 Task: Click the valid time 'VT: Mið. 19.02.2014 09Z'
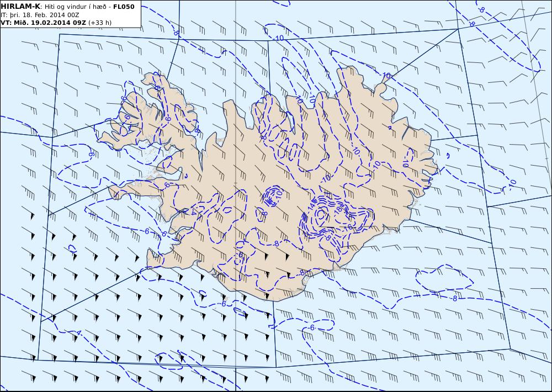(x=43, y=23)
